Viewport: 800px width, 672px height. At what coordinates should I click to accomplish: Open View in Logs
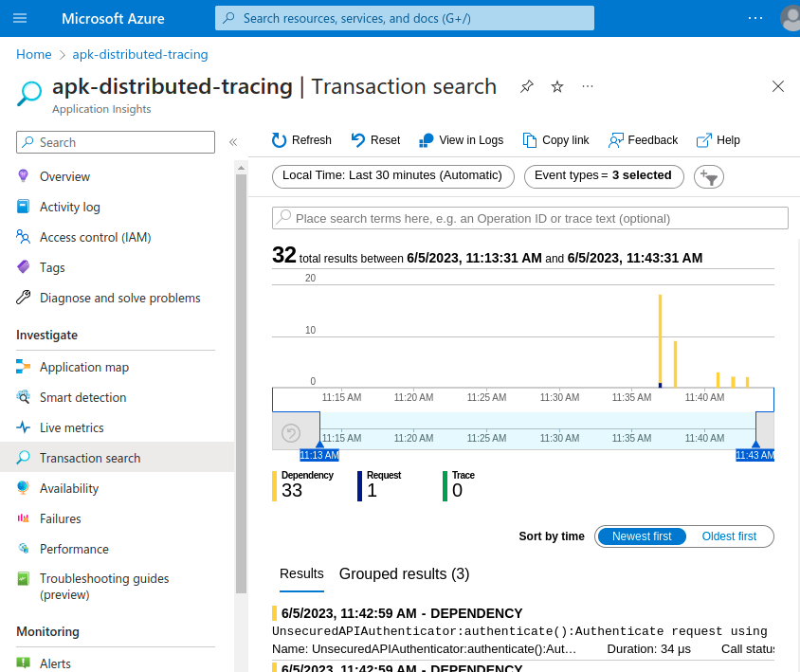point(461,140)
